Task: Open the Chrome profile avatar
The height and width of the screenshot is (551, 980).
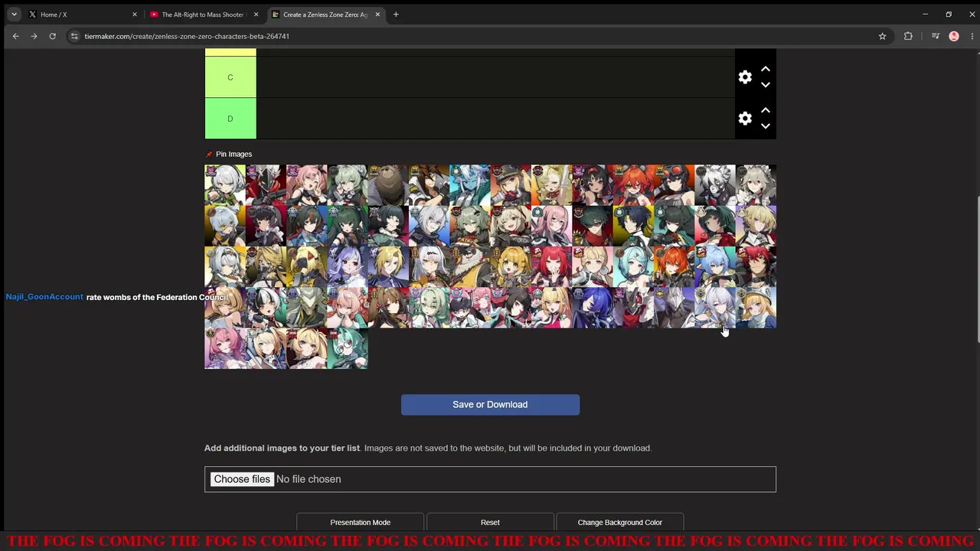Action: click(954, 36)
